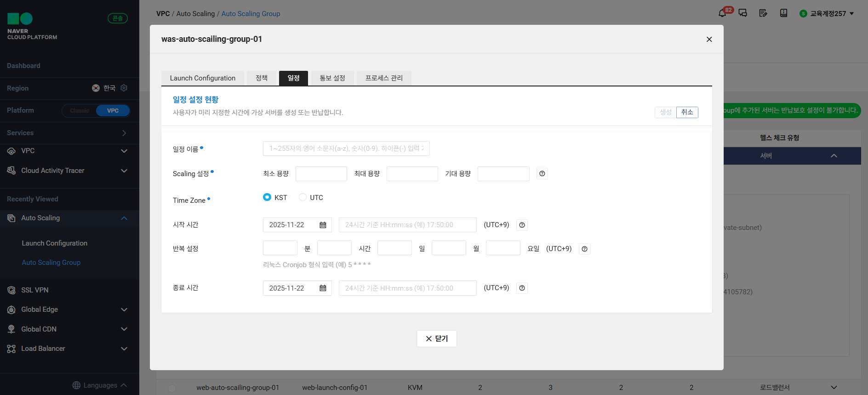Click the Korea flag region icon
This screenshot has height=395, width=868.
pos(96,88)
